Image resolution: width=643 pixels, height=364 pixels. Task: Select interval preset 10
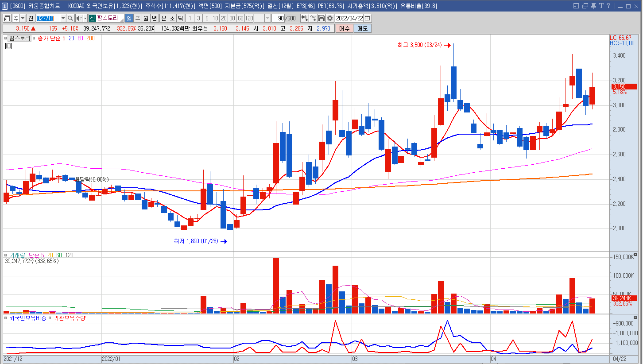pyautogui.click(x=215, y=18)
